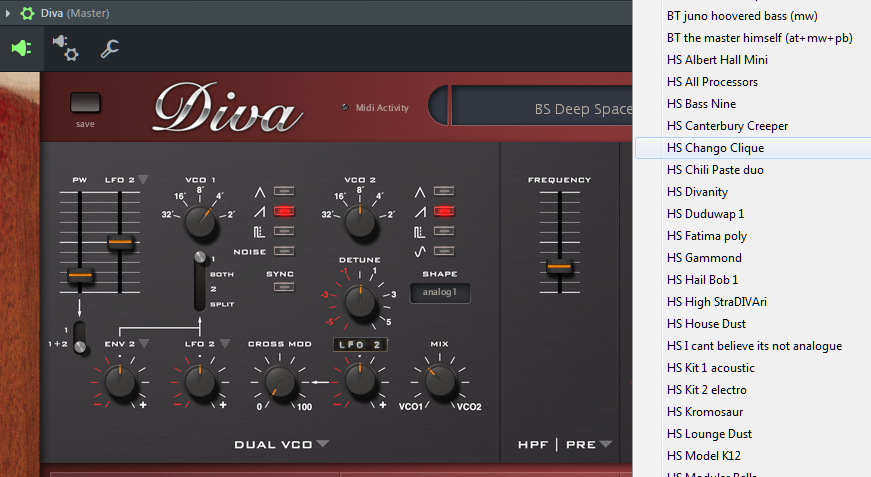871x477 pixels.
Task: Expand the arrow left of Diva (Master)
Action: click(x=8, y=13)
